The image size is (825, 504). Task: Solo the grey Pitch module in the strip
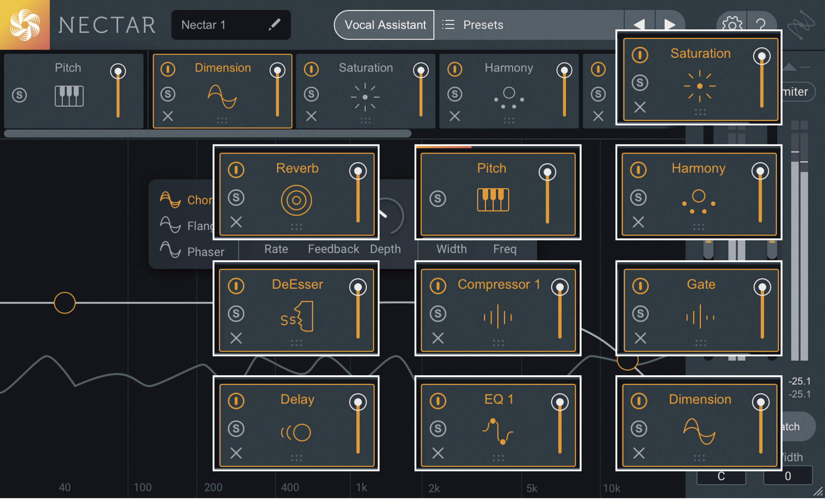(x=19, y=95)
